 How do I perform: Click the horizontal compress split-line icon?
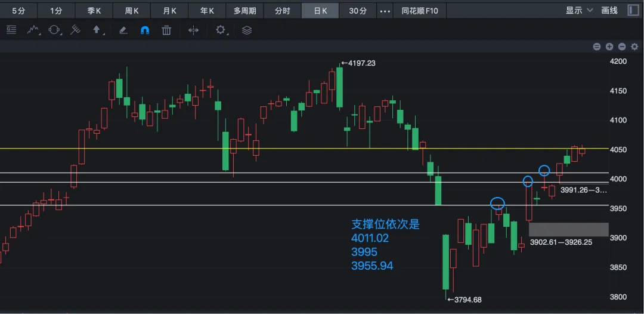pyautogui.click(x=193, y=30)
